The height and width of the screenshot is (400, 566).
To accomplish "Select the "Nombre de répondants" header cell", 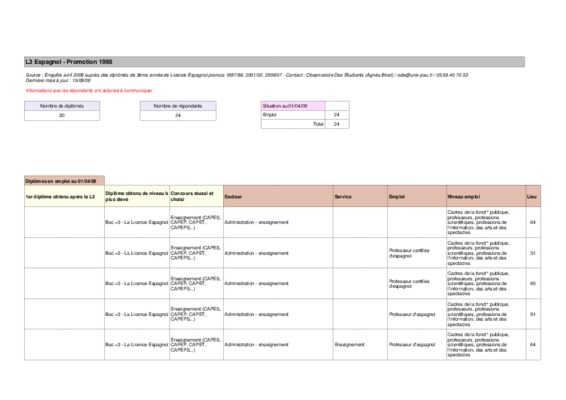I will (178, 106).
